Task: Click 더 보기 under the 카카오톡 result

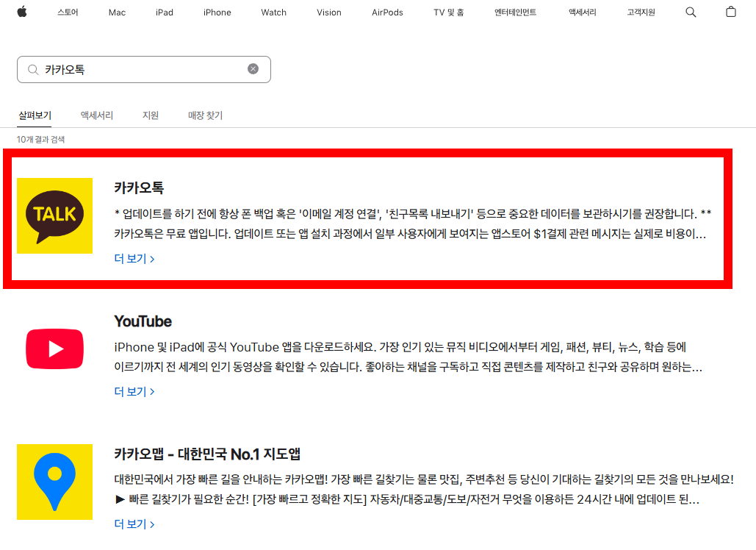Action: pos(134,259)
